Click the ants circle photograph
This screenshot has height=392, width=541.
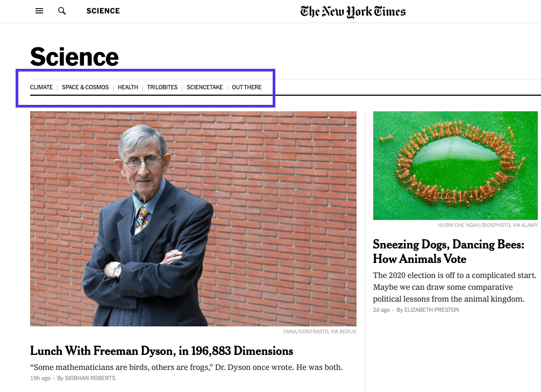(455, 165)
